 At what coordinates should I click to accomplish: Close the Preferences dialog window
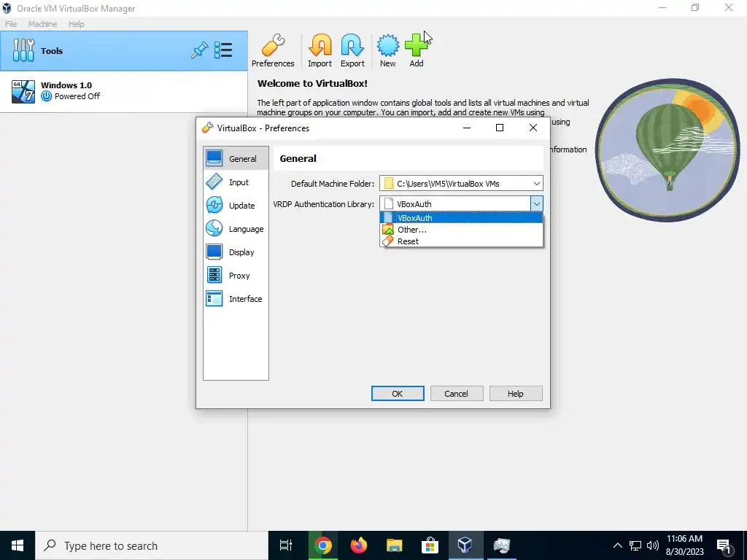533,128
